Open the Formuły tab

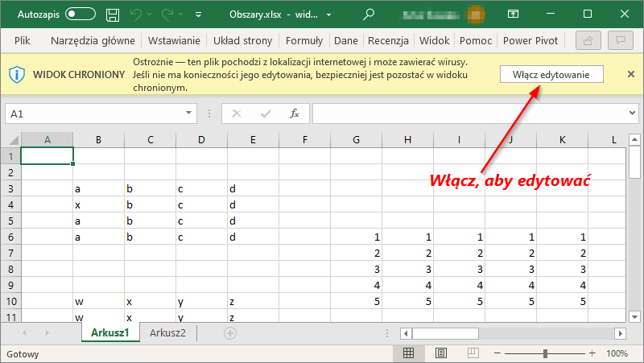(x=304, y=41)
